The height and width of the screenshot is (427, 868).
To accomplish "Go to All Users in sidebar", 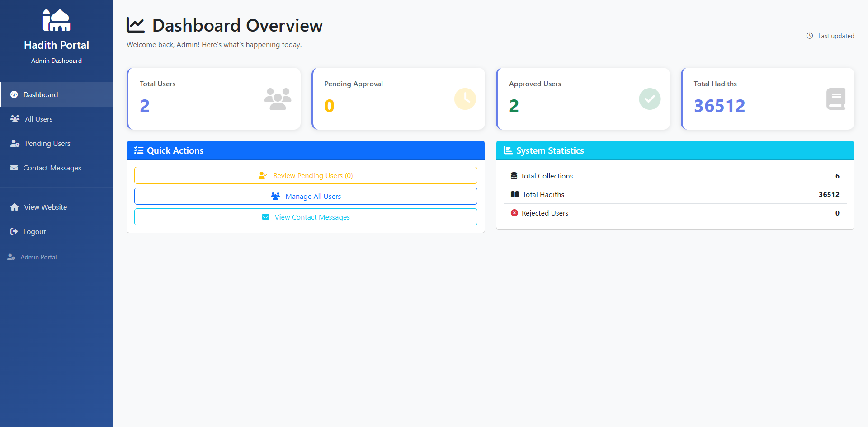I will pyautogui.click(x=39, y=119).
